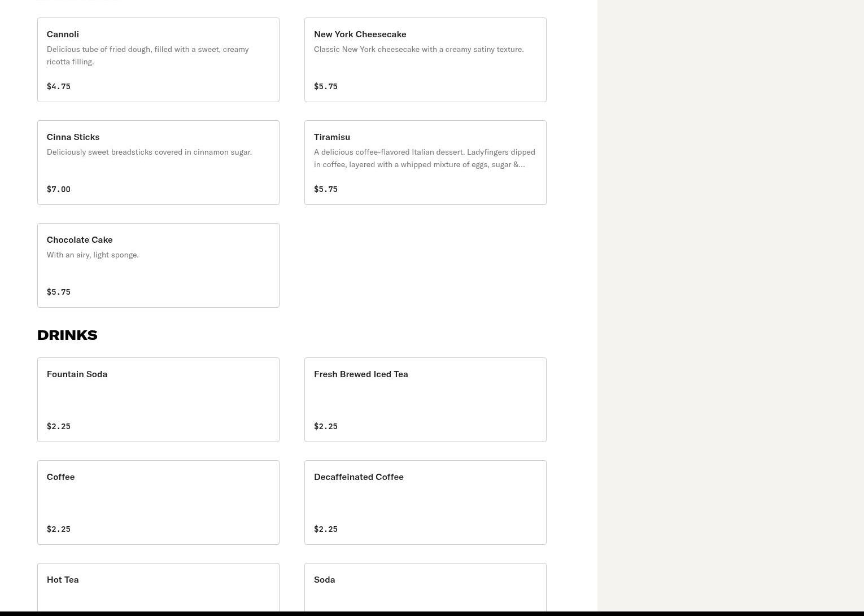Click the $2.25 price for Decaffeinated Coffee
Viewport: 864px width, 616px height.
point(326,529)
